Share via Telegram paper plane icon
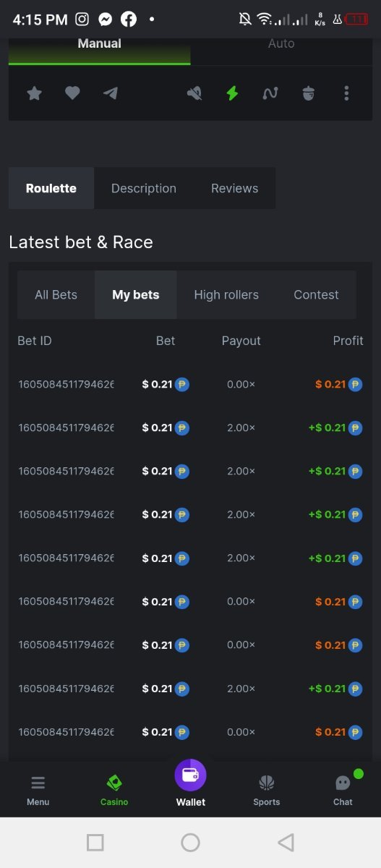The width and height of the screenshot is (381, 868). 110,93
